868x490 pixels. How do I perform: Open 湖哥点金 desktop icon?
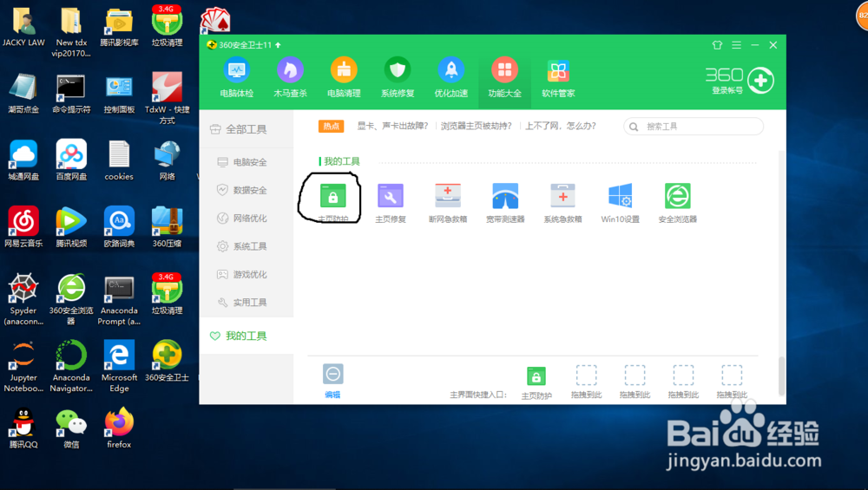(23, 94)
